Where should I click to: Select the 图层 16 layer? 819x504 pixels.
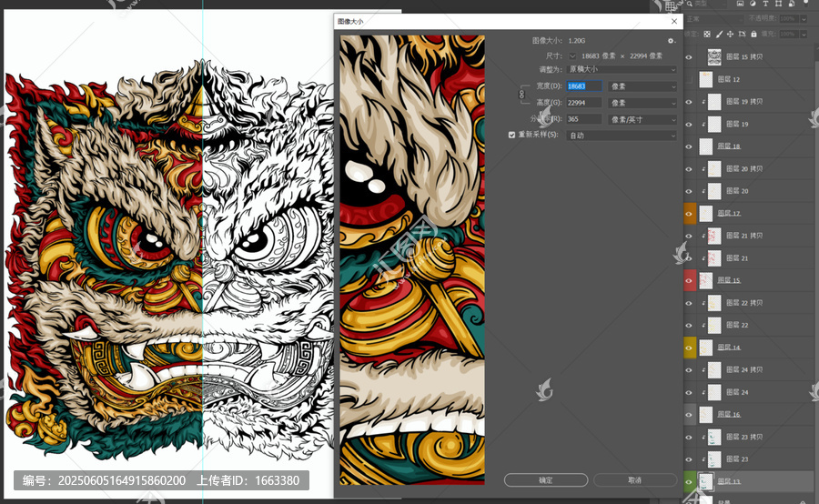(x=751, y=415)
